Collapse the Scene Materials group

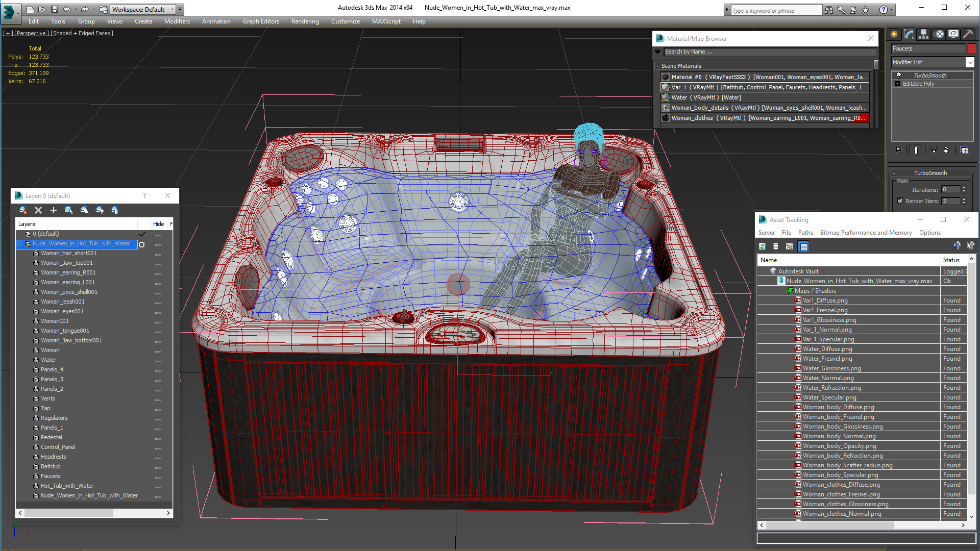658,66
